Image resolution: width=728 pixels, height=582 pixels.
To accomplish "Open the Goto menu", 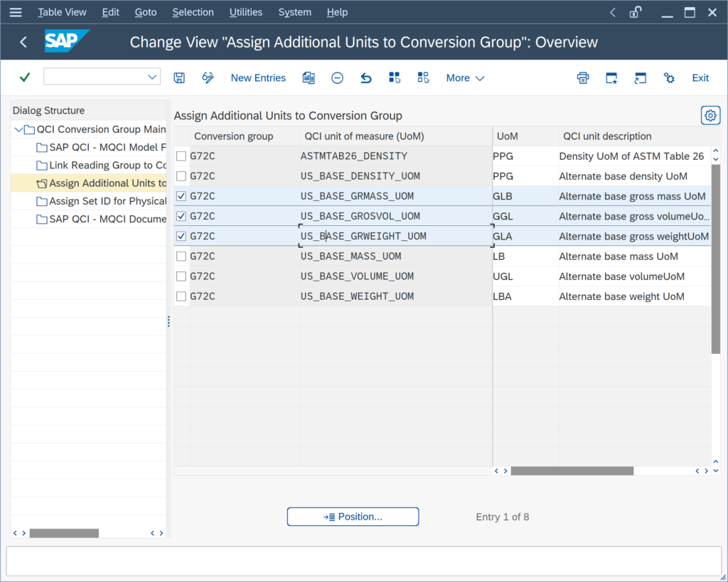I will 146,13.
